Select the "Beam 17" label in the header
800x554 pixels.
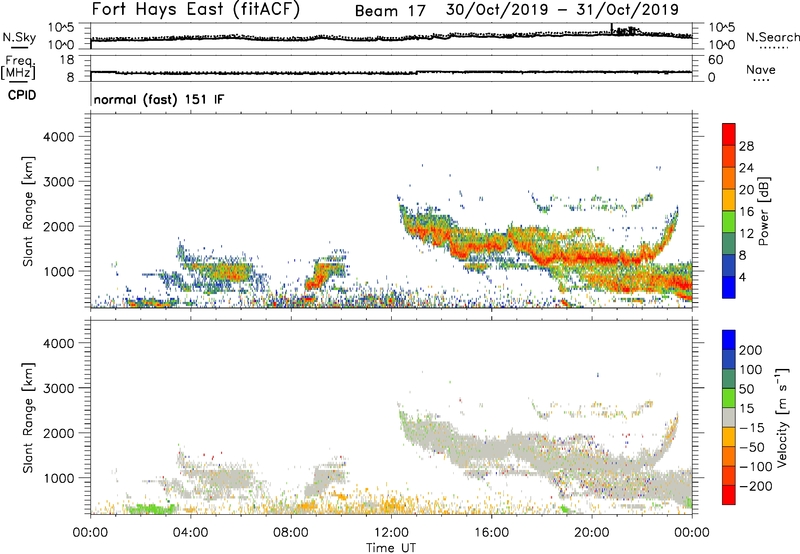(390, 10)
